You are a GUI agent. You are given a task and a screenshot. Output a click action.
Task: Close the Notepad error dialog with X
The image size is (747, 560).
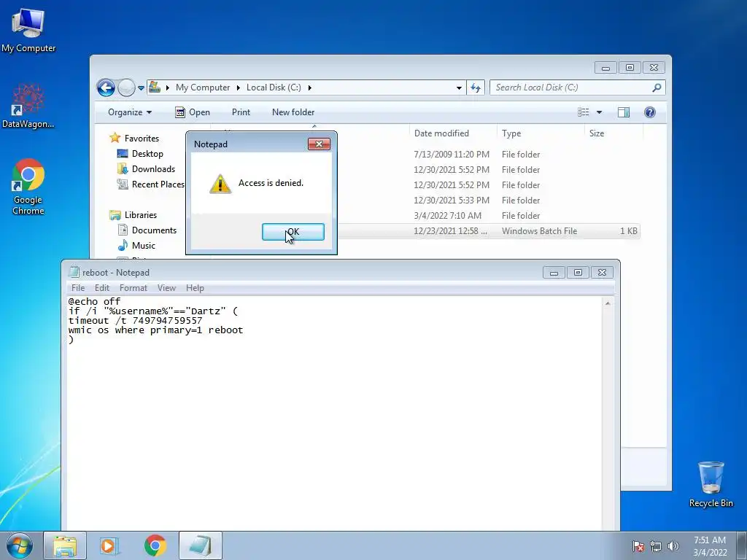pyautogui.click(x=319, y=144)
